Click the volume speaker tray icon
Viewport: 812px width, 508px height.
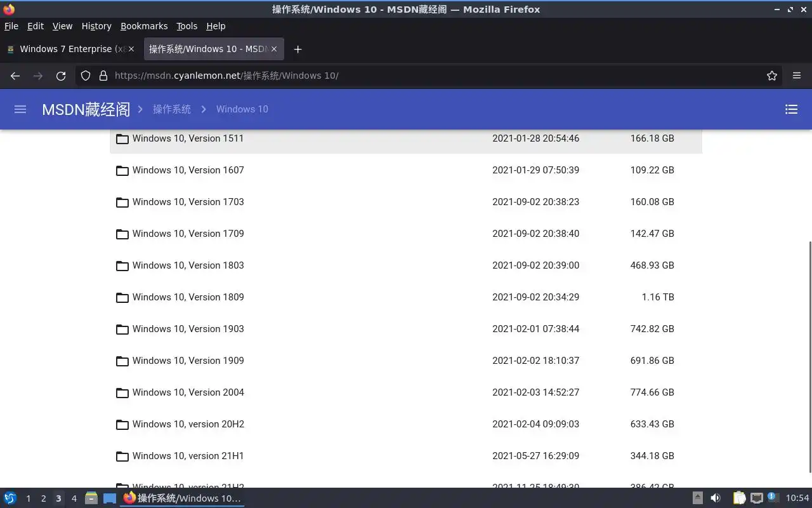click(716, 498)
